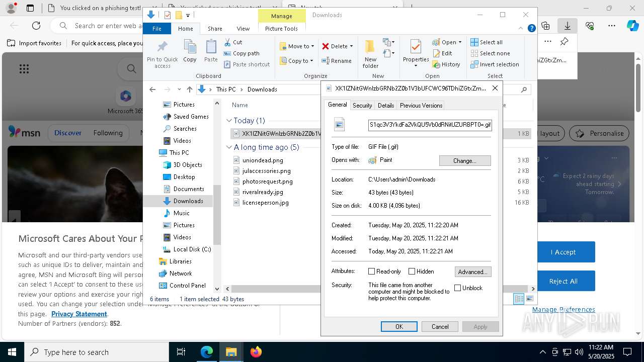This screenshot has width=644, height=362.
Task: Expand the Delete dropdown arrow
Action: click(351, 46)
